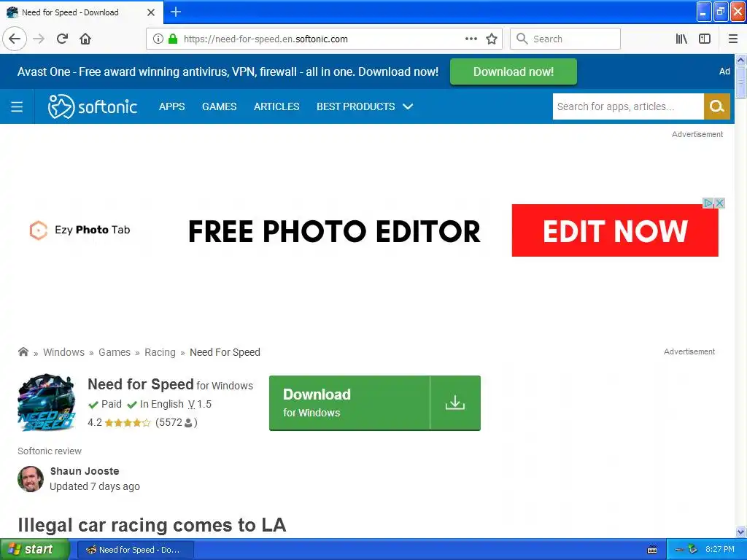The width and height of the screenshot is (747, 560).
Task: Focus the browser Search box
Action: [x=565, y=39]
